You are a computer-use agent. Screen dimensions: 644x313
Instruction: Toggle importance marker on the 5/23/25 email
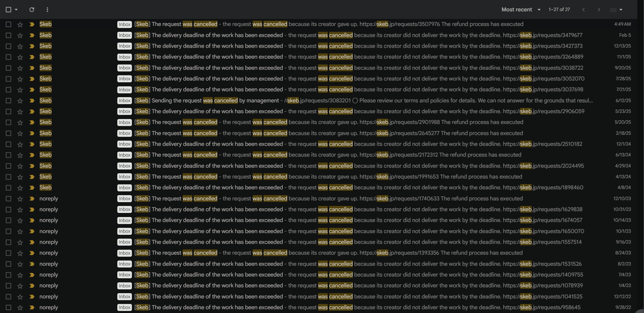click(32, 111)
